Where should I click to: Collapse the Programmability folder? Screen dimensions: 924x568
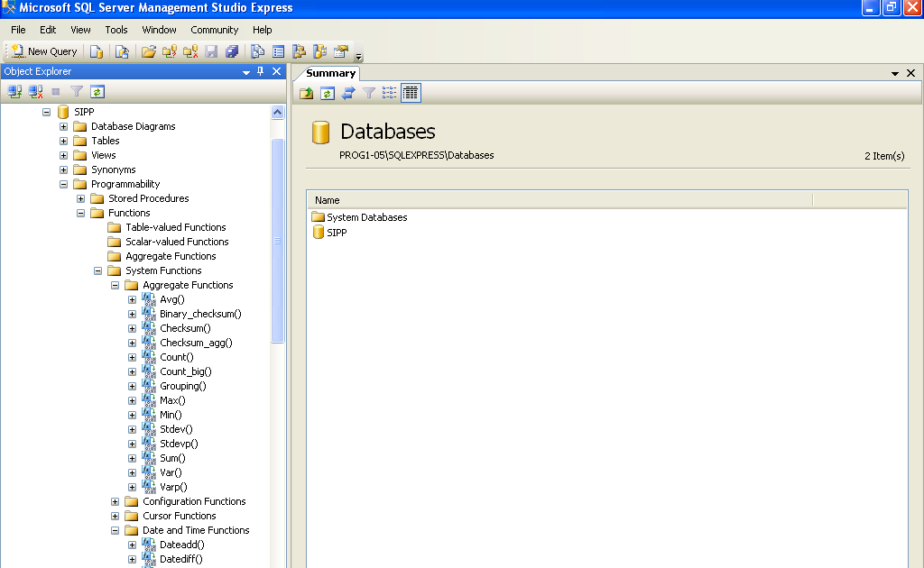click(x=64, y=184)
